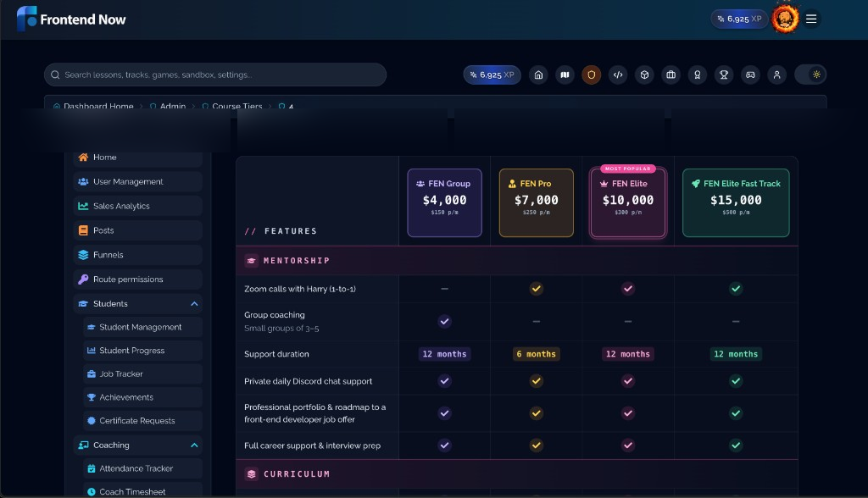This screenshot has height=498, width=868.
Task: Click FEN Elite check for professional portfolio
Action: [628, 413]
